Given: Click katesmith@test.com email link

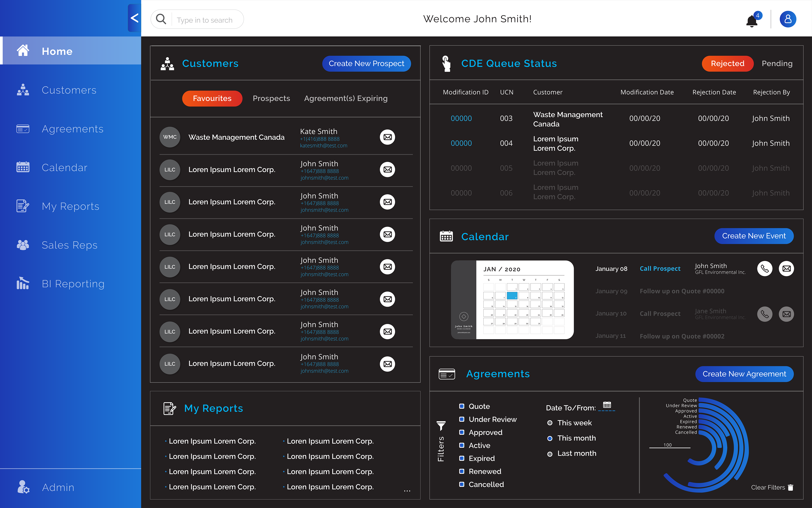Looking at the screenshot, I should click(324, 146).
